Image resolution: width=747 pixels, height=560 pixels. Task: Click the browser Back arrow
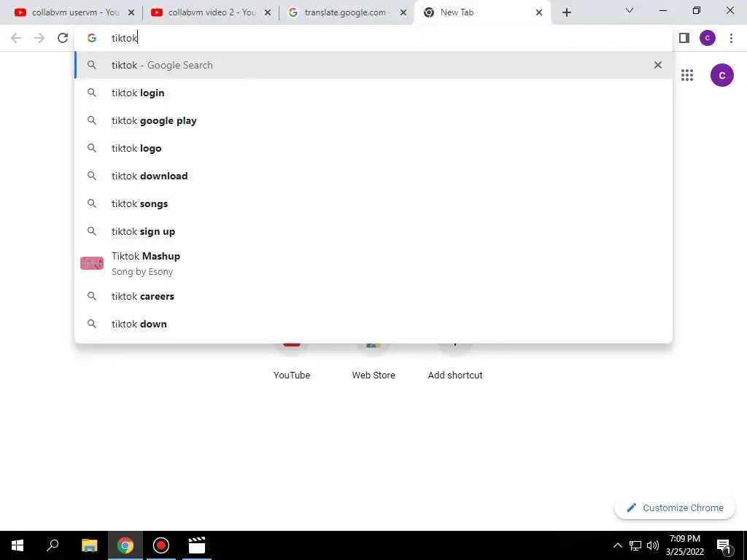point(16,38)
